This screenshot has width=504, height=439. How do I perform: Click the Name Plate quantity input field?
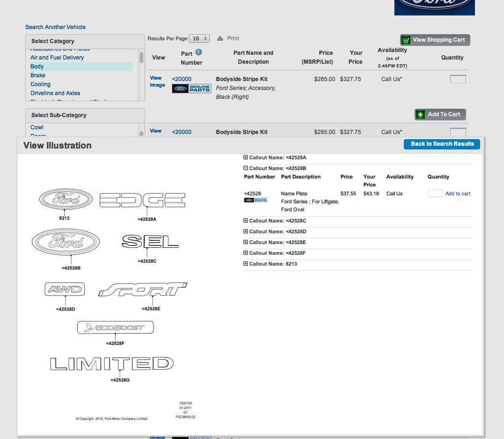pyautogui.click(x=435, y=193)
